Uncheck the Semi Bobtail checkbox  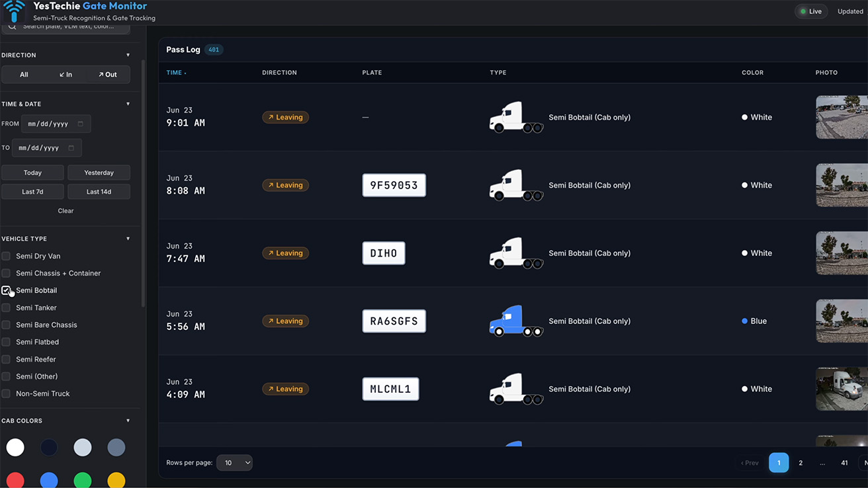point(6,290)
